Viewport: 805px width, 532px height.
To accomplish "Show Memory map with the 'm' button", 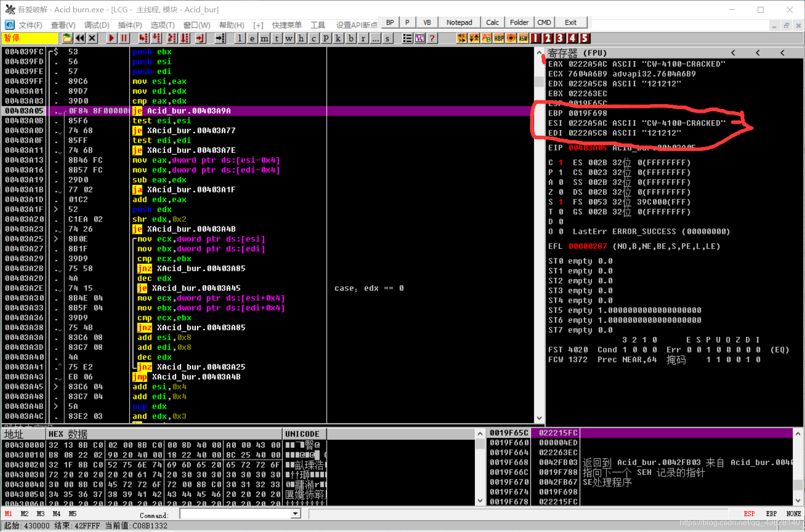I will (264, 38).
